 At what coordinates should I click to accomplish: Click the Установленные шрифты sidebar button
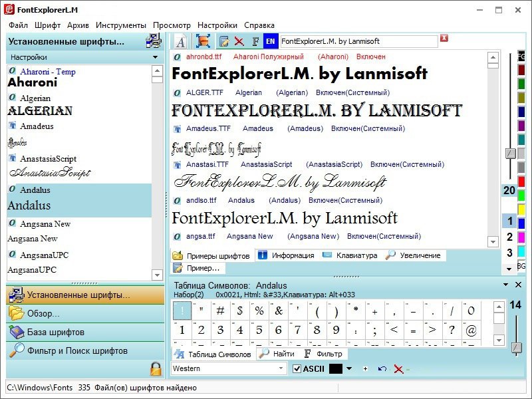85,295
